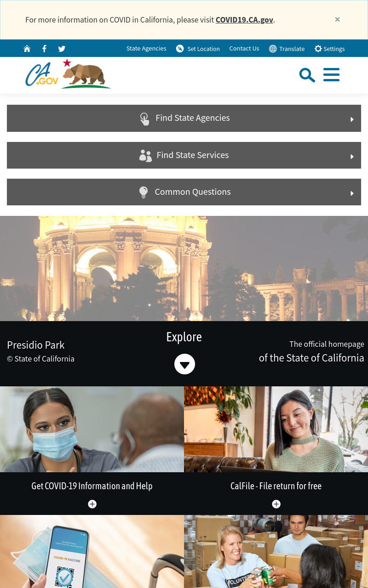This screenshot has width=368, height=588.
Task: Click the CA.gov bear logo
Action: pyautogui.click(x=68, y=73)
